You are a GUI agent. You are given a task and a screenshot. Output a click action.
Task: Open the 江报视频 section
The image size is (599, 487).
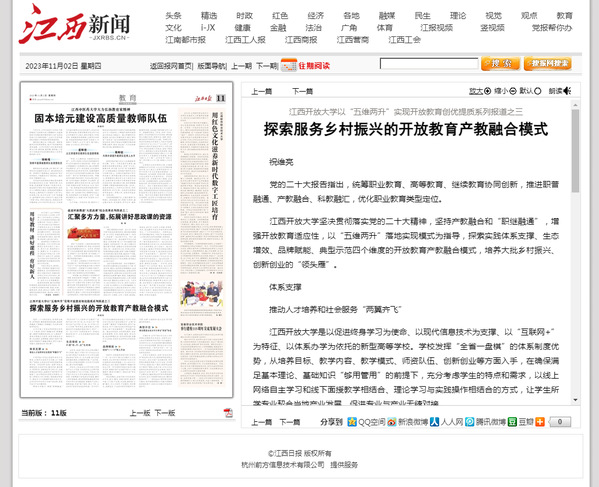[x=437, y=28]
